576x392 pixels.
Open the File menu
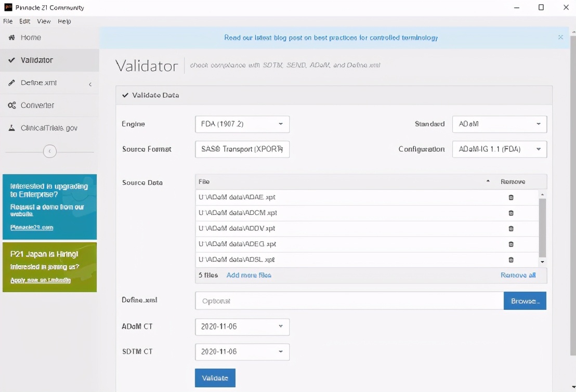click(8, 21)
